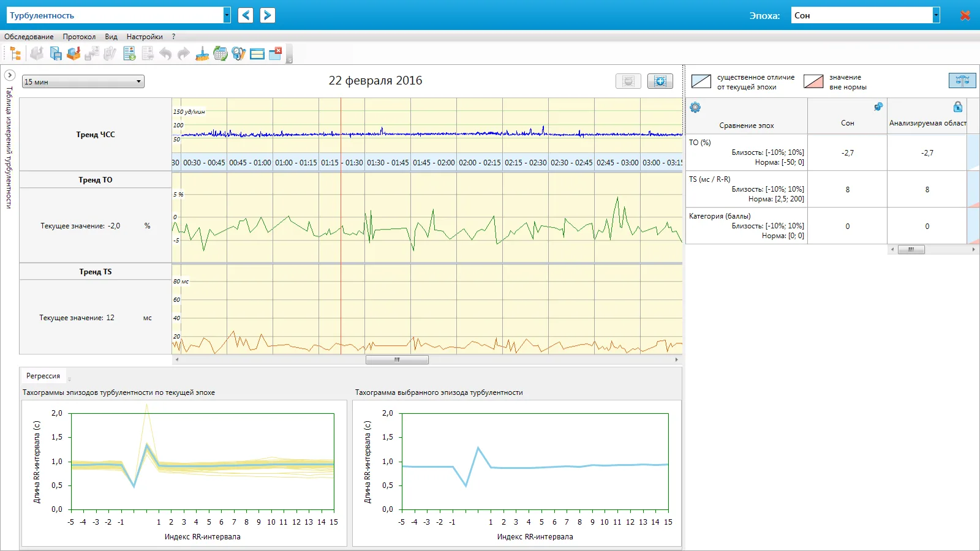980x551 pixels.
Task: Toggle the balance scales comparison button
Action: point(962,80)
